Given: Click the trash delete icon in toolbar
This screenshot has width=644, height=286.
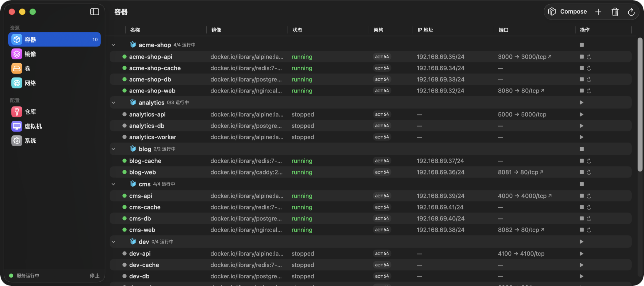Looking at the screenshot, I should (x=615, y=12).
